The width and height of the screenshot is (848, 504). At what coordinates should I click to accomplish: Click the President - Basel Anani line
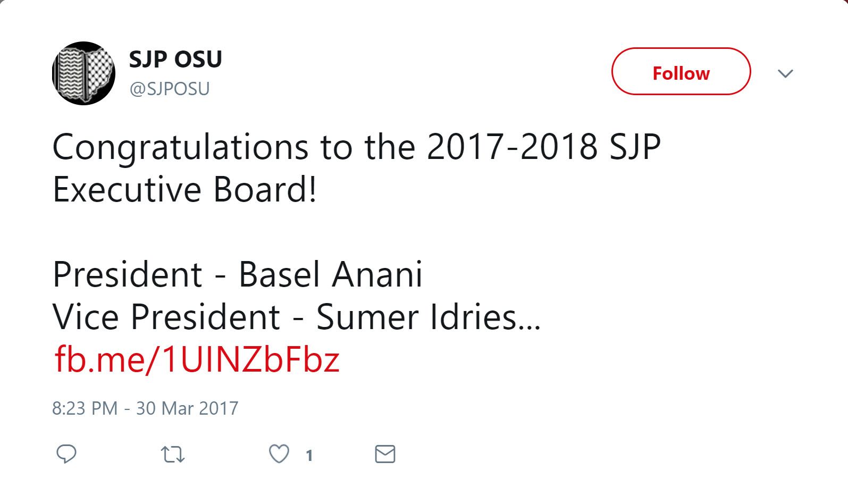[237, 275]
